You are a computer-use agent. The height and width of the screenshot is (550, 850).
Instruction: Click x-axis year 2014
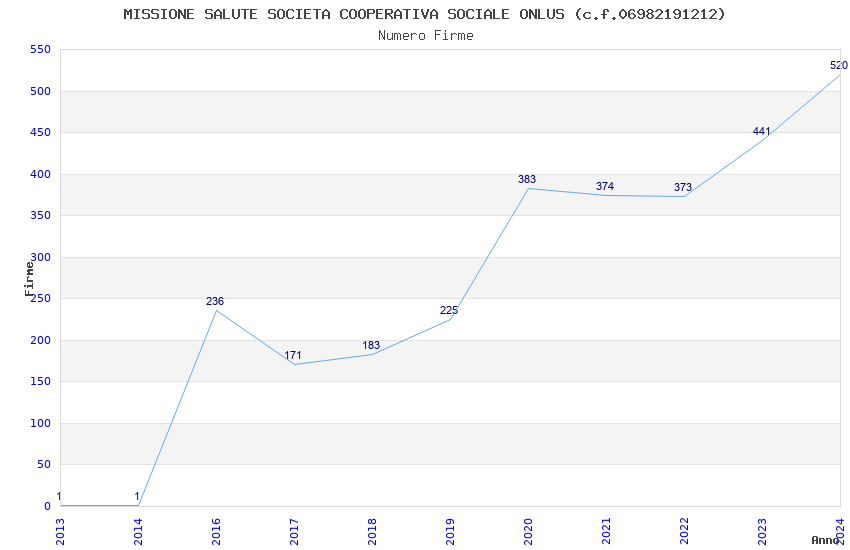coord(138,532)
